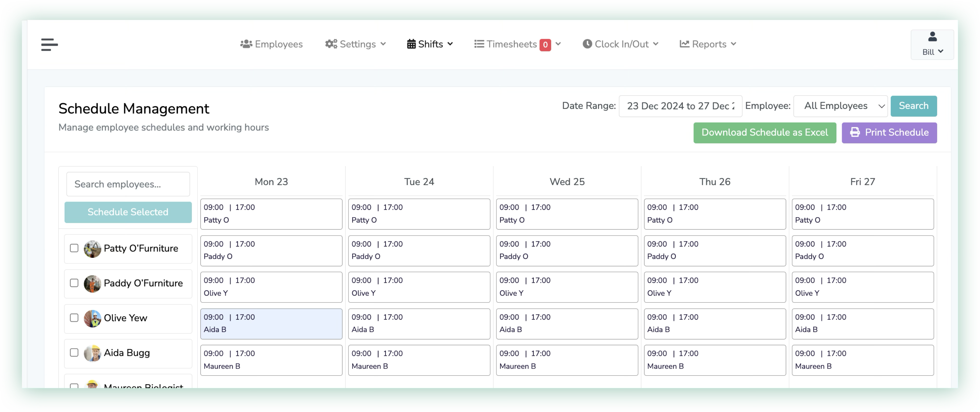Click the Shifts calendar icon

pyautogui.click(x=411, y=44)
